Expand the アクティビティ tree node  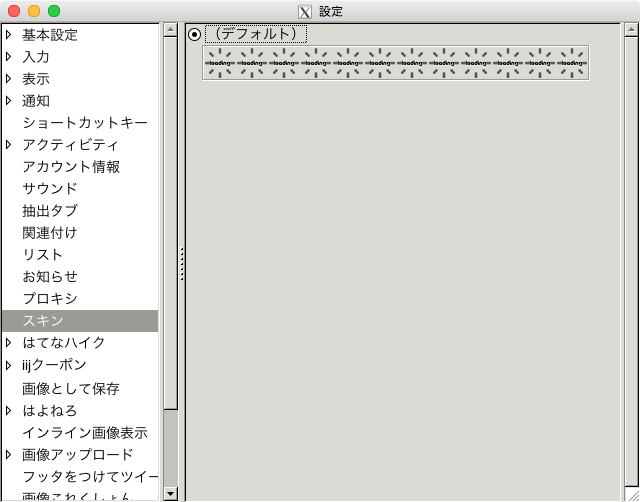[x=9, y=145]
